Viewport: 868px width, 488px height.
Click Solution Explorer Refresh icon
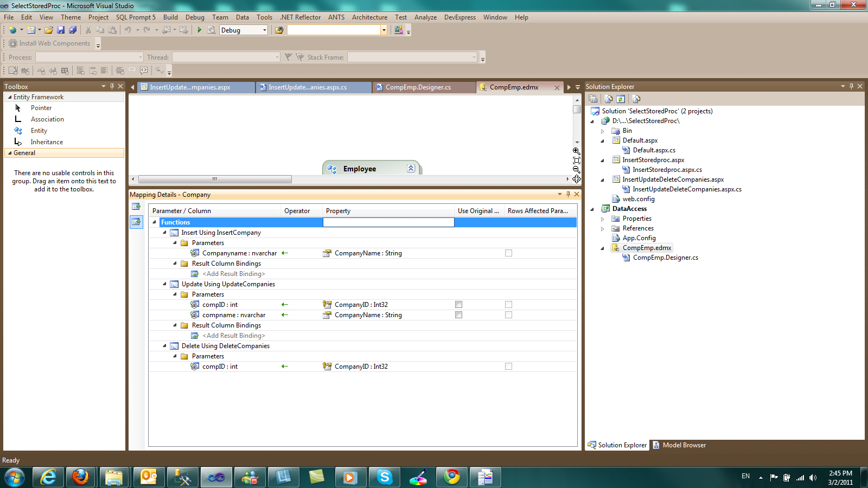[x=621, y=99]
